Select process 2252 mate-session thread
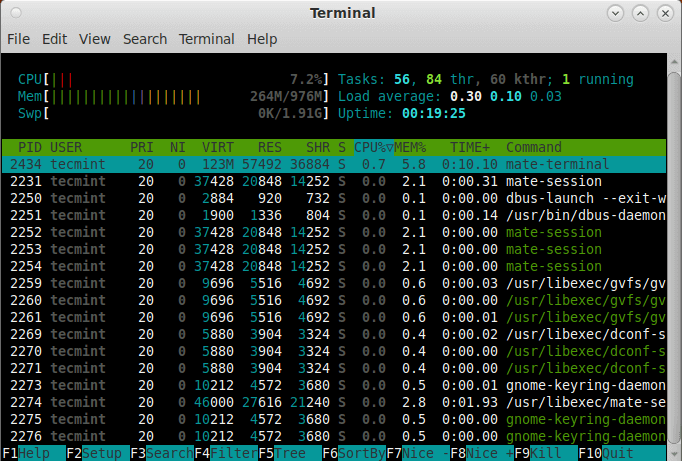The image size is (682, 461). (334, 232)
